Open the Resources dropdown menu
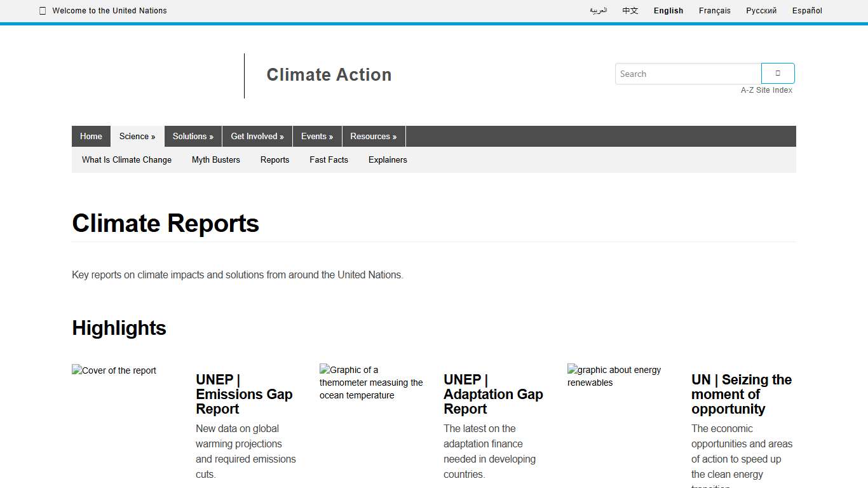868x488 pixels. (374, 136)
